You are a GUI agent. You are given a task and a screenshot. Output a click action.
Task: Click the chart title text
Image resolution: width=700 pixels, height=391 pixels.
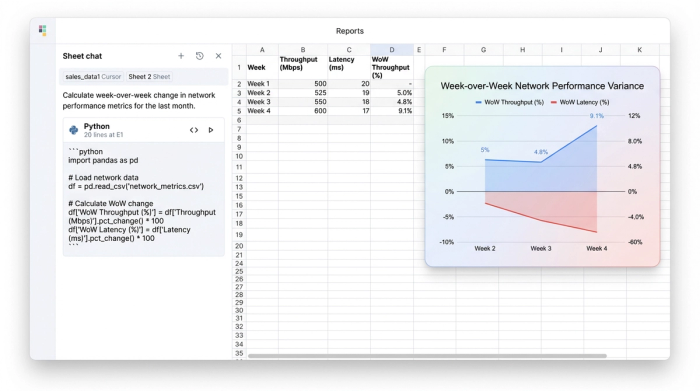(x=542, y=86)
